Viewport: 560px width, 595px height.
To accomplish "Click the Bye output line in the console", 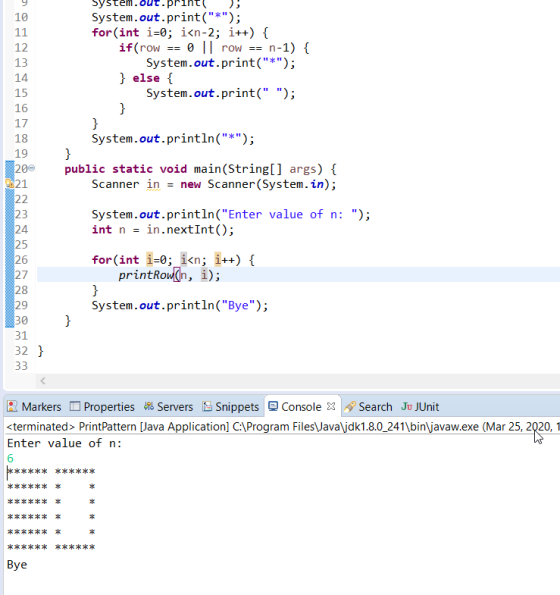I will click(x=17, y=565).
